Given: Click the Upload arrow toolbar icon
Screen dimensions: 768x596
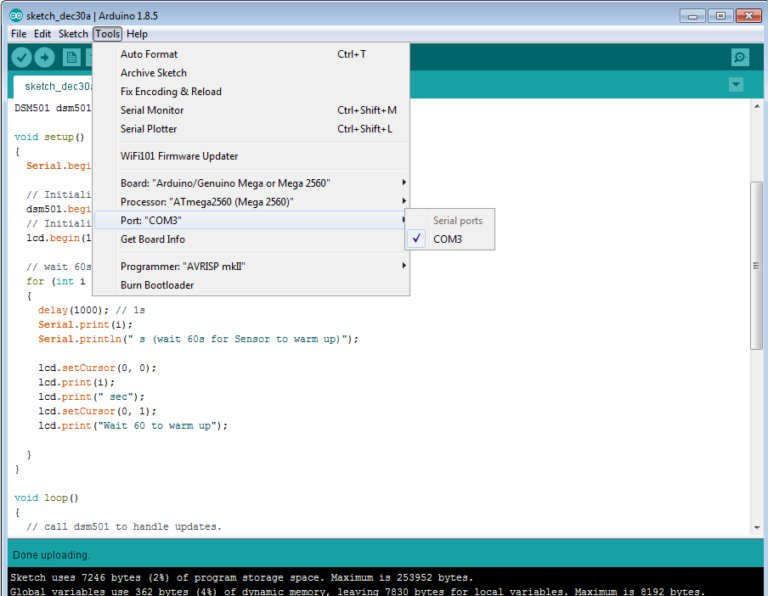Looking at the screenshot, I should (x=45, y=57).
